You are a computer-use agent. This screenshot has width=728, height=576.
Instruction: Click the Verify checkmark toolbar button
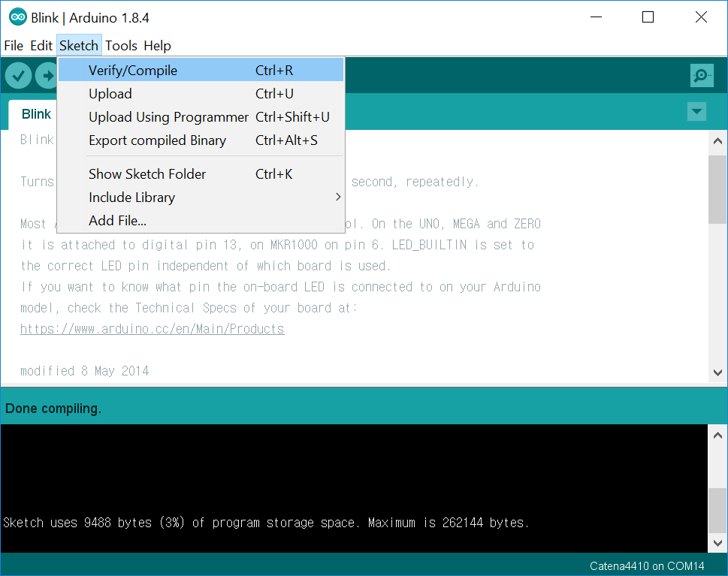pos(19,76)
